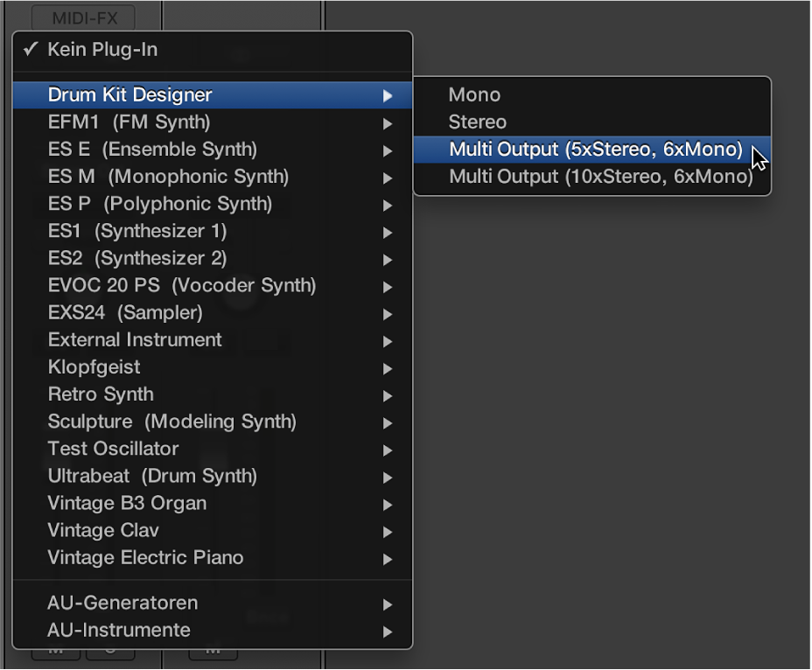Screen dimensions: 812x670
Task: Choose Stereo output for Drum Kit Designer
Action: [477, 122]
